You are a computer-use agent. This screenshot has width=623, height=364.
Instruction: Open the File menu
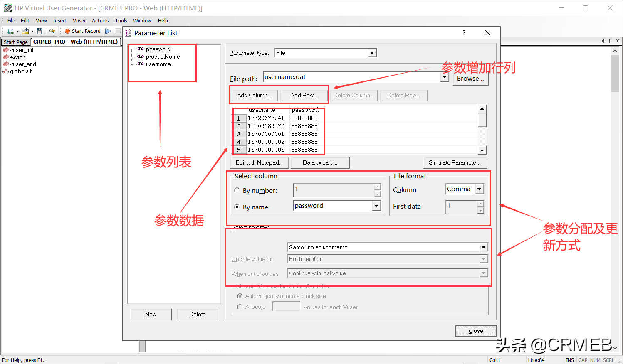click(11, 20)
